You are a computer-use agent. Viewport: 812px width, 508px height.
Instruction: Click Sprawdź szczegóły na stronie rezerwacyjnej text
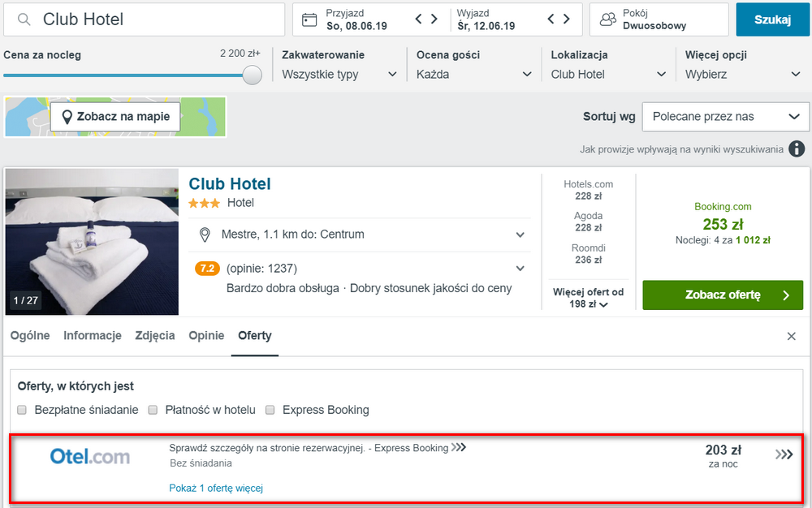267,448
